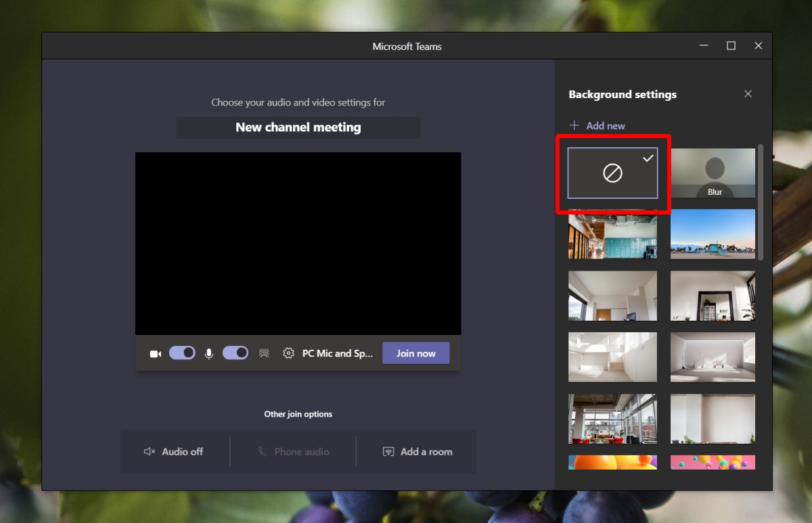
Task: Click the room cast icon
Action: pos(388,451)
